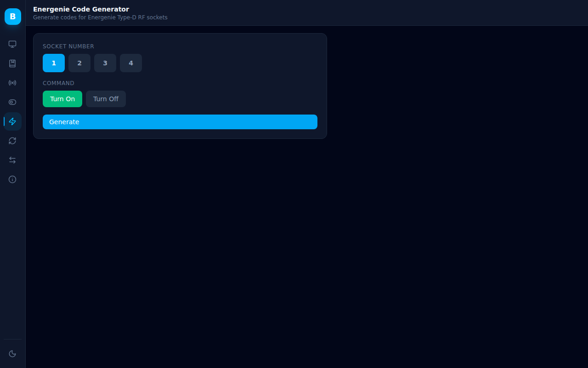Image resolution: width=588 pixels, height=368 pixels.
Task: Click the COMMAND label
Action: click(x=58, y=83)
